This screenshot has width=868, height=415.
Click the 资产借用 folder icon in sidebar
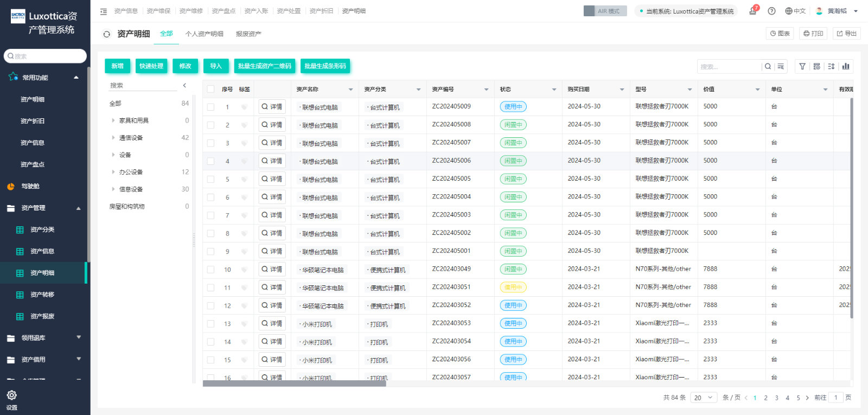pos(11,360)
